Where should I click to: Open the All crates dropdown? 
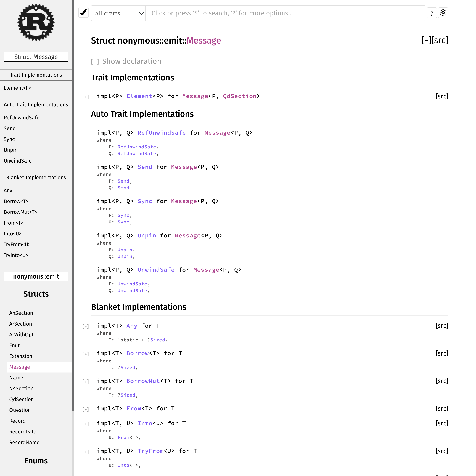click(118, 13)
